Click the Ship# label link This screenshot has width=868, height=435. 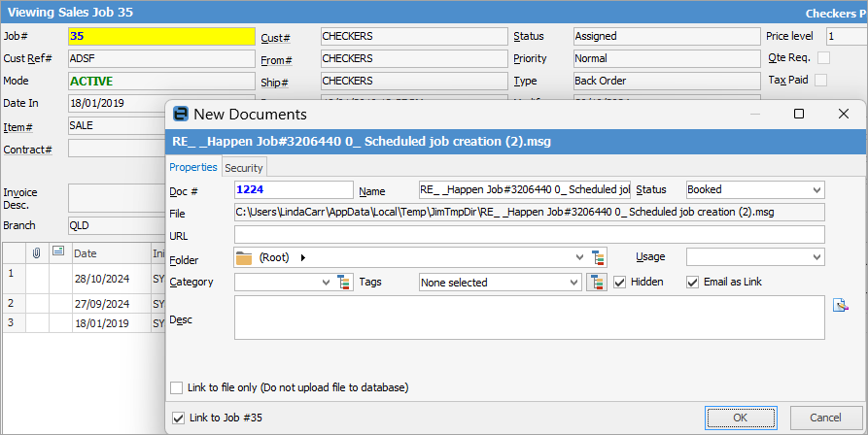point(274,83)
